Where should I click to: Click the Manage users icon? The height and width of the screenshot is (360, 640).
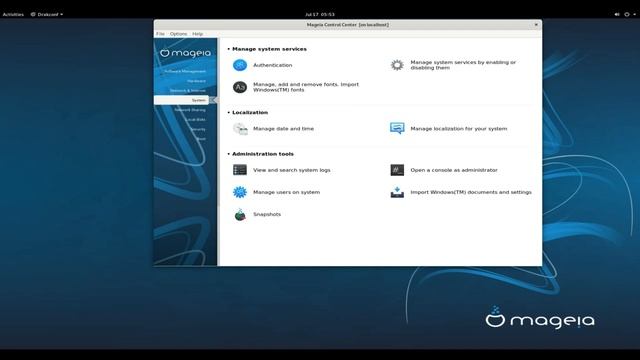pyautogui.click(x=240, y=192)
